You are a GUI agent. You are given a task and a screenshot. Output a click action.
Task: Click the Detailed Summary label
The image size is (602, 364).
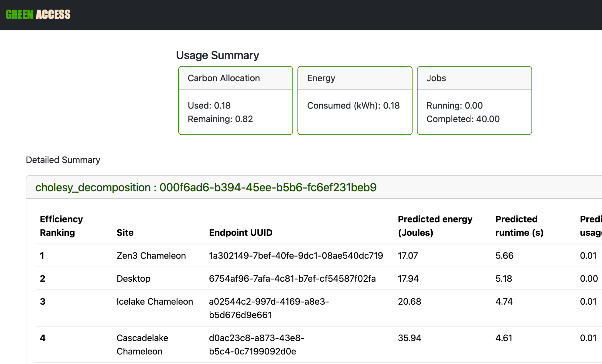(x=63, y=160)
